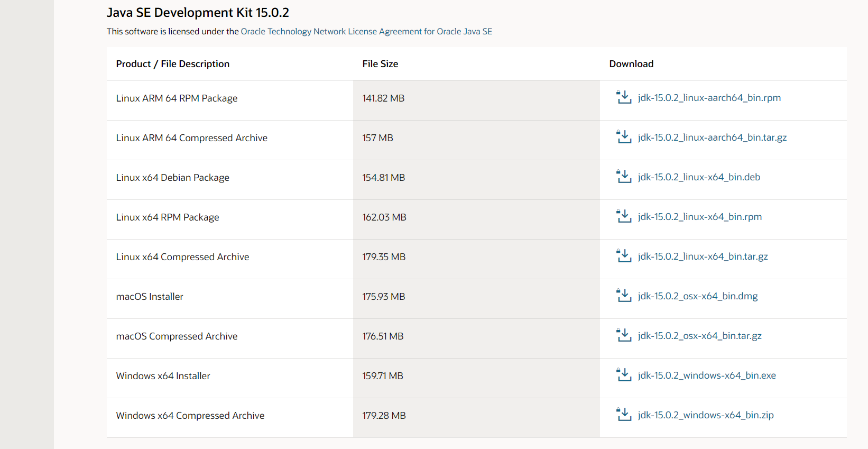This screenshot has height=449, width=868.
Task: Select Windows x64 Installer text
Action: point(163,376)
